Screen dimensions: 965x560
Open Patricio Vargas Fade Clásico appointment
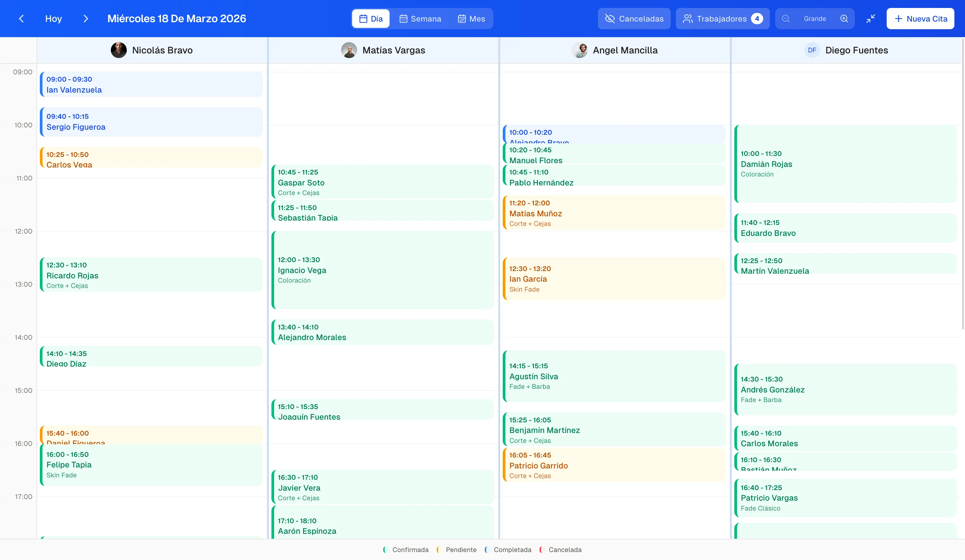(x=846, y=498)
